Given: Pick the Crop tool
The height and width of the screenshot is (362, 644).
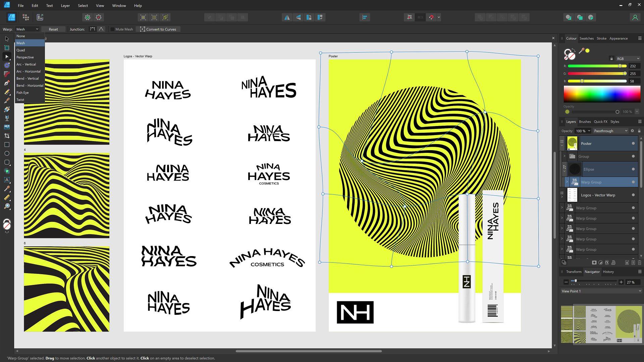Looking at the screenshot, I should coord(7,136).
